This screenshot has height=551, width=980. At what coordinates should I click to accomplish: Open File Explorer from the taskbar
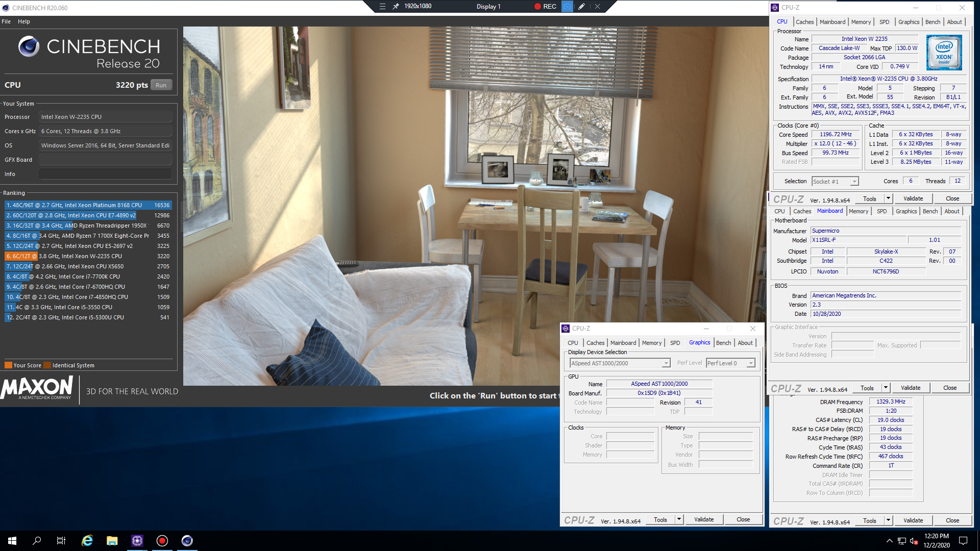pyautogui.click(x=112, y=541)
